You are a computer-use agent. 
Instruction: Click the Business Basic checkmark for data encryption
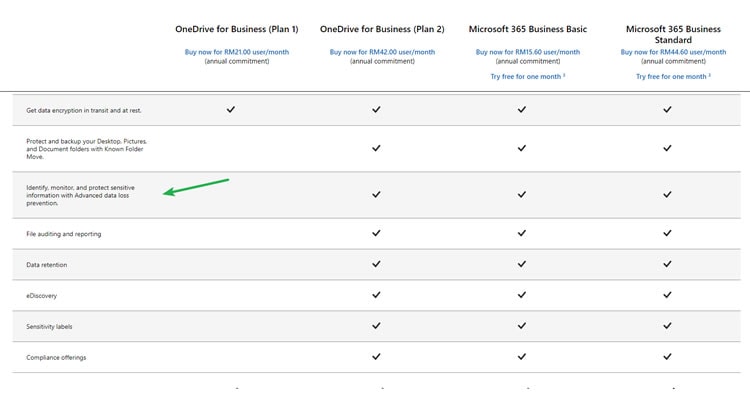522,110
